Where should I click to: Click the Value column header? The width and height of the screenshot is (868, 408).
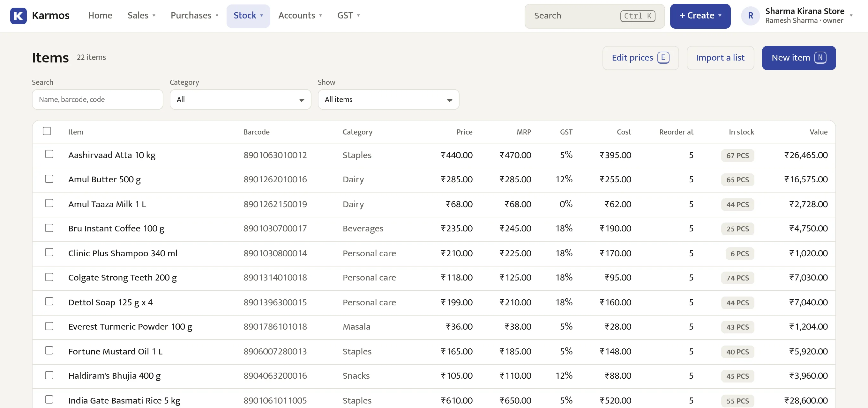(818, 132)
